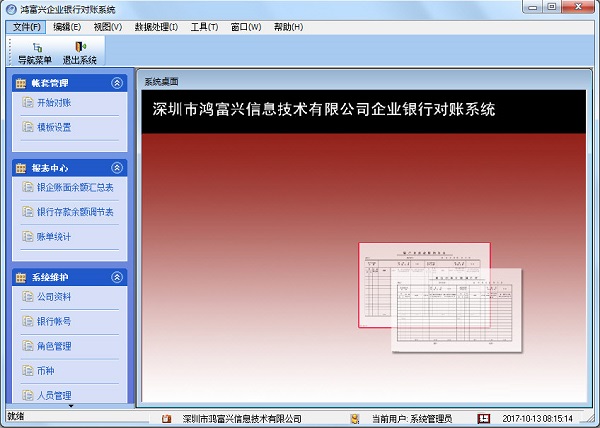The height and width of the screenshot is (428, 600).
Task: Click the icon beside 银行存款余额调节表
Action: click(28, 212)
